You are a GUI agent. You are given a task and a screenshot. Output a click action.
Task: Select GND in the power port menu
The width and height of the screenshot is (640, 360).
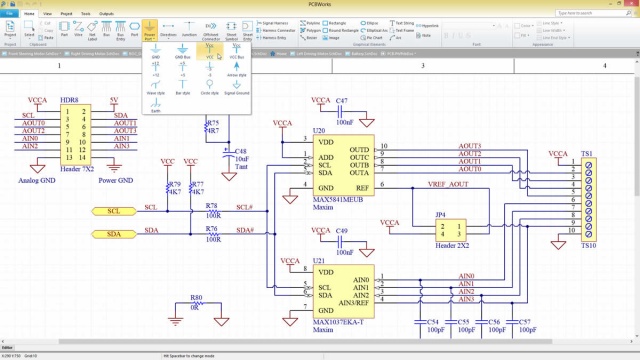coord(156,51)
